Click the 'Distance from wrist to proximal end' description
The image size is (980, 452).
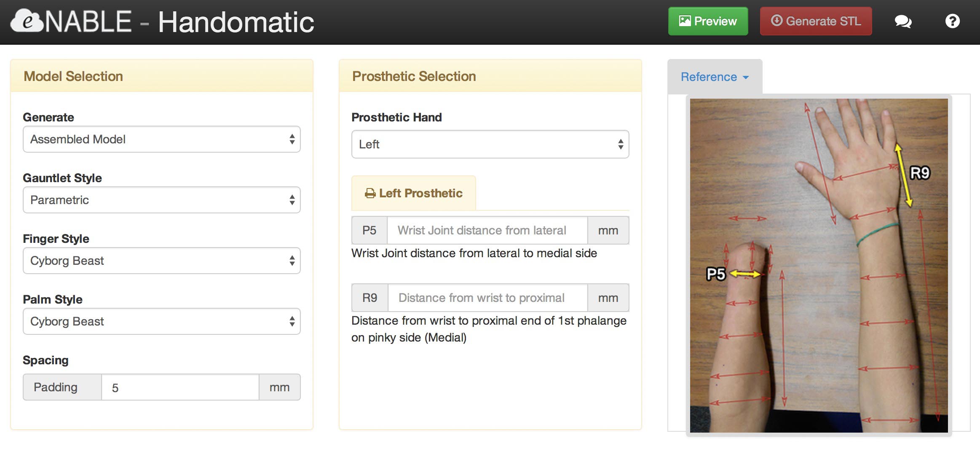click(x=489, y=329)
